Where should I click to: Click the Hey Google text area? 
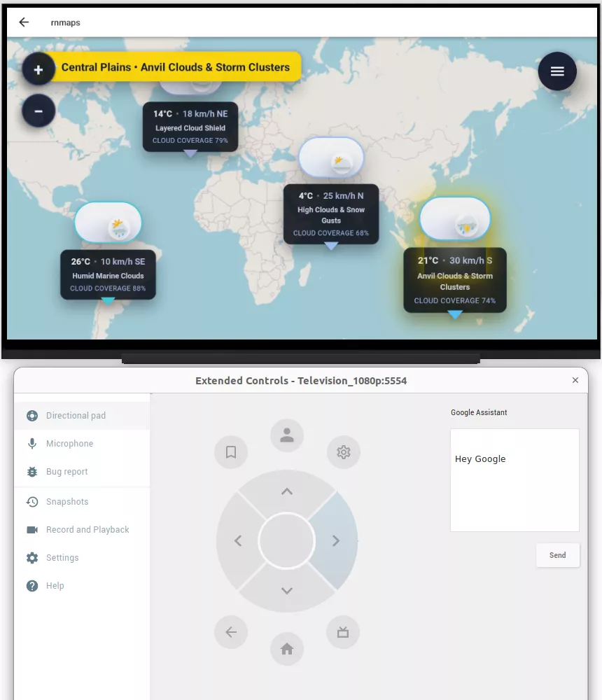click(514, 479)
